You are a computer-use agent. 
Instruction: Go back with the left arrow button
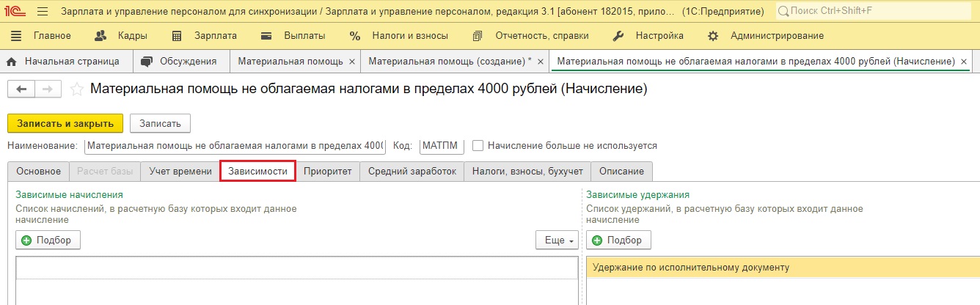pyautogui.click(x=21, y=89)
